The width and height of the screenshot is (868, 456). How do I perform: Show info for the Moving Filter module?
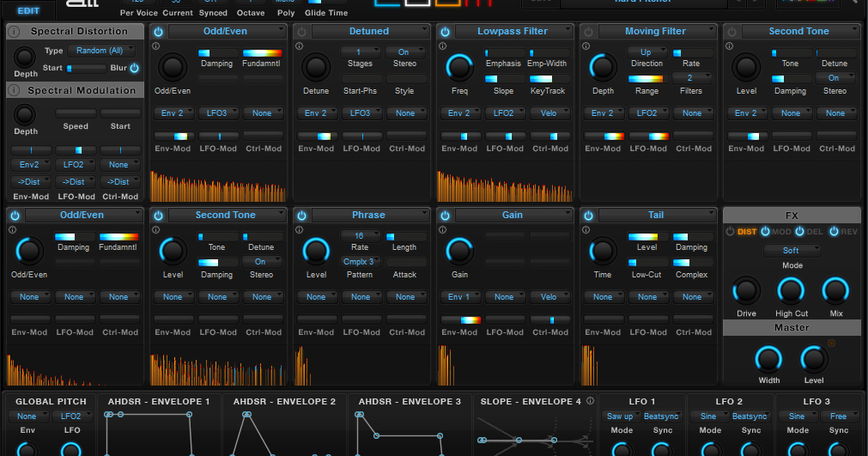(x=586, y=46)
